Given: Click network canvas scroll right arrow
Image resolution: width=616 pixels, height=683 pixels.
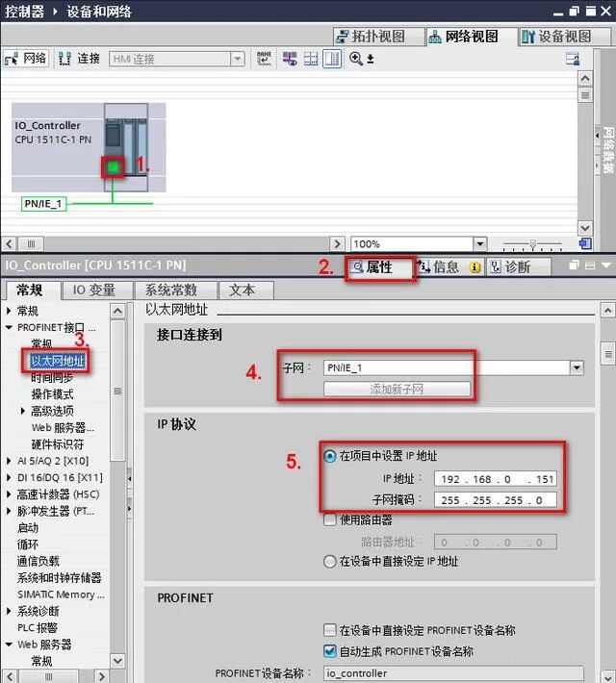Looking at the screenshot, I should [337, 243].
